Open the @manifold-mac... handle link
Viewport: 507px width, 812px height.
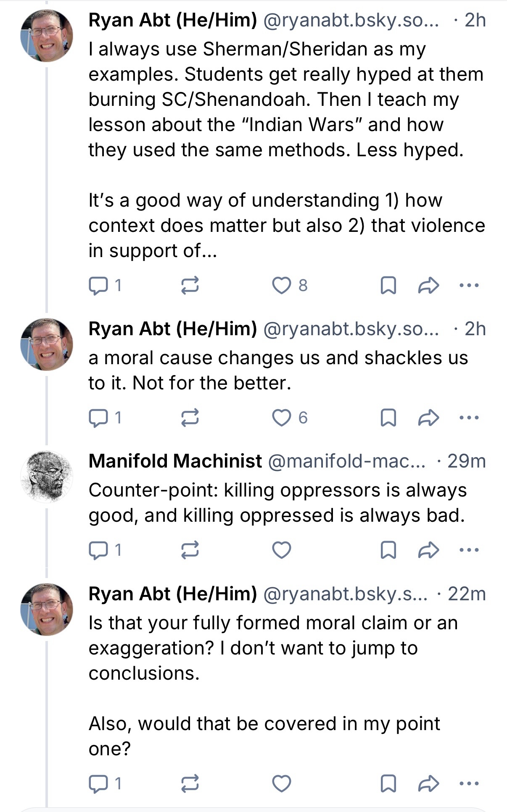(346, 461)
